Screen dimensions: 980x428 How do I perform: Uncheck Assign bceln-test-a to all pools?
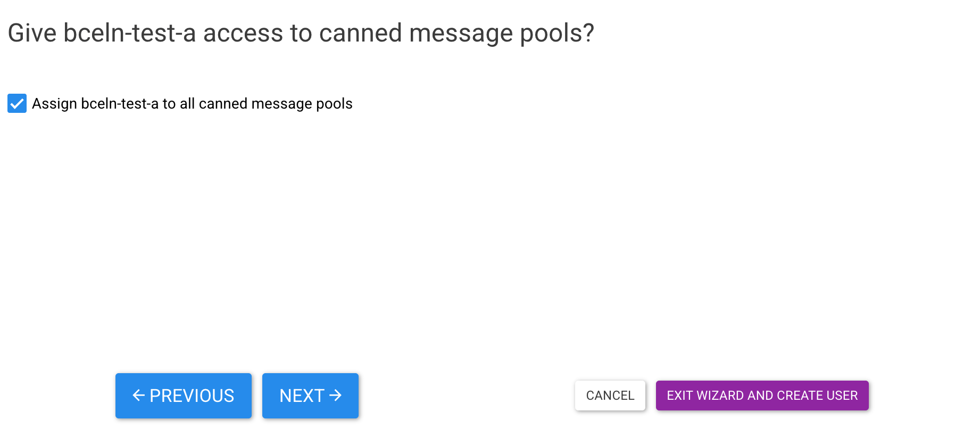[17, 103]
